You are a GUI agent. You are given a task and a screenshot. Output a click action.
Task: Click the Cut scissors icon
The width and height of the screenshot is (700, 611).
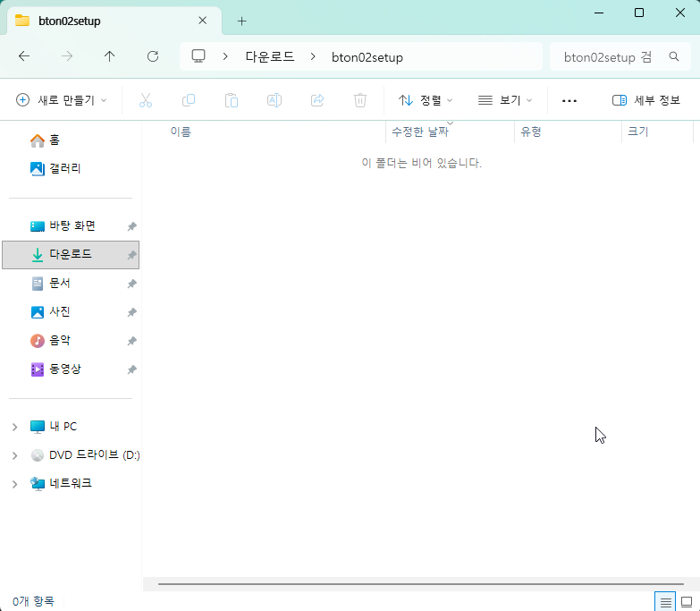pyautogui.click(x=146, y=100)
